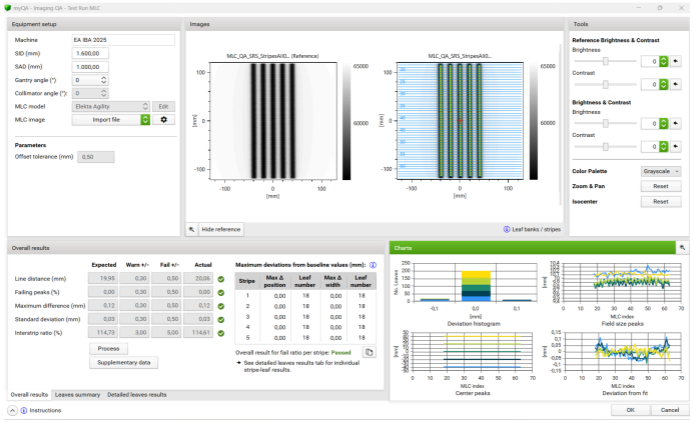Expand the Instructions panel chevron

point(12,410)
